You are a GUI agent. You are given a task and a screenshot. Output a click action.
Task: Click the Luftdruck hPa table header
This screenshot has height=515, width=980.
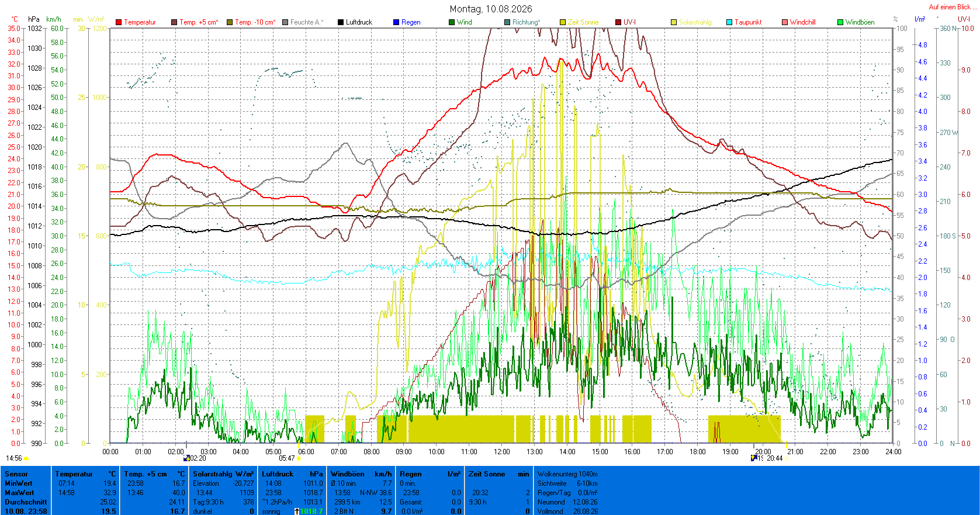(292, 474)
